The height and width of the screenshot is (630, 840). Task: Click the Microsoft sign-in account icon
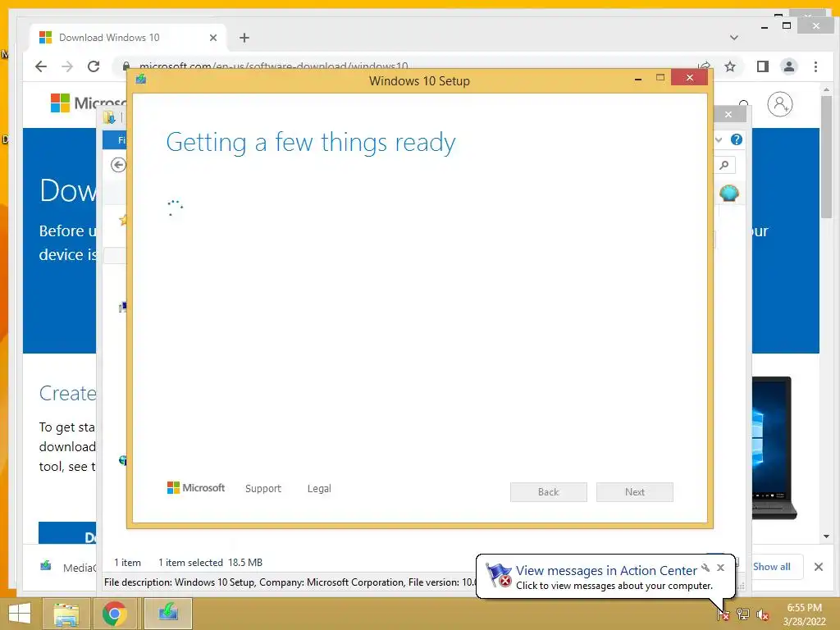[780, 104]
